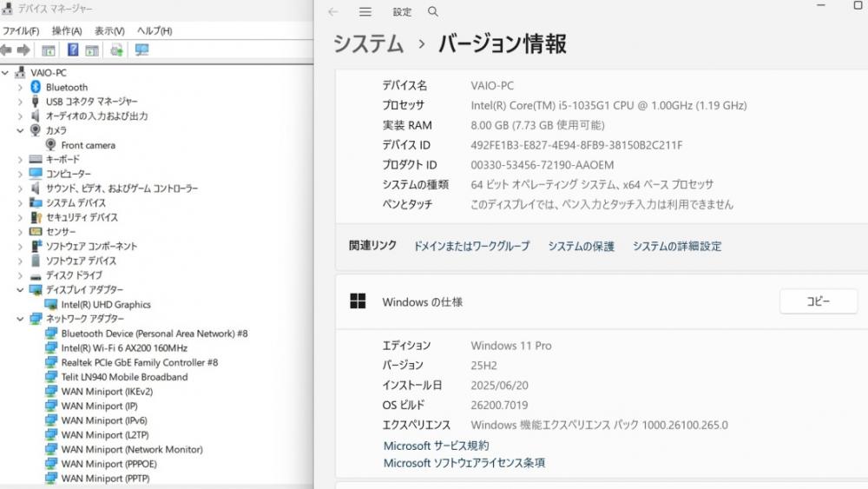
Task: Select Intel(R) Wi-Fi 6 AX200 160MHz adapter
Action: [x=124, y=347]
